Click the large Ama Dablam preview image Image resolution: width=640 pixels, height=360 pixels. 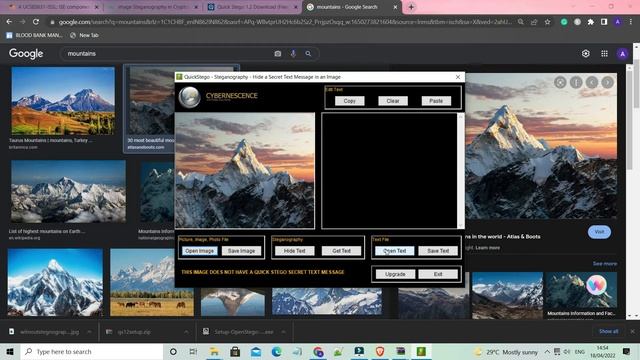[x=541, y=146]
